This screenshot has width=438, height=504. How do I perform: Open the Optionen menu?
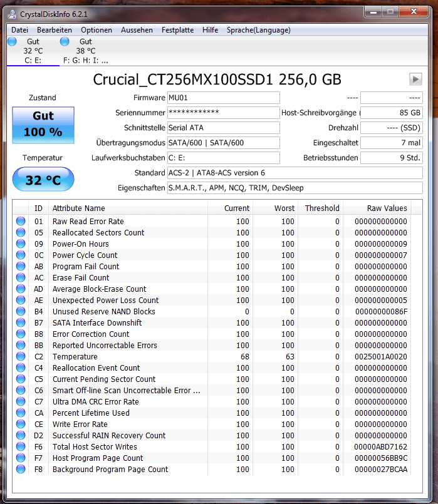(x=96, y=30)
